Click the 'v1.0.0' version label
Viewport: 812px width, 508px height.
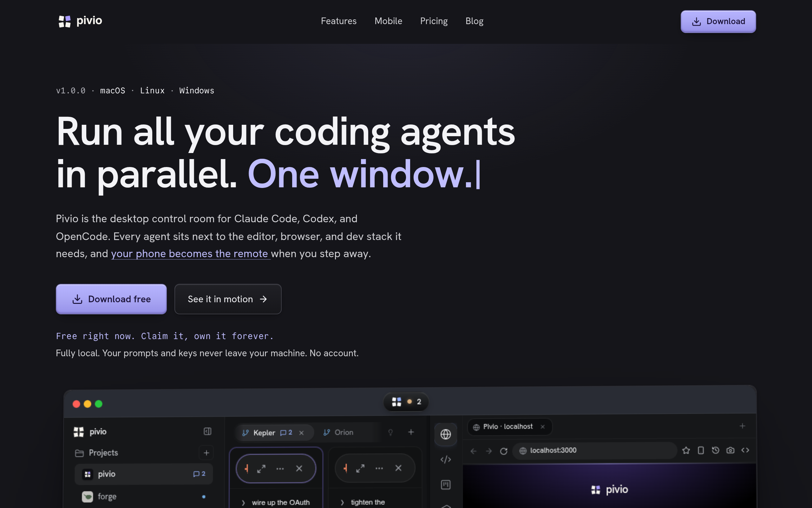tap(70, 91)
